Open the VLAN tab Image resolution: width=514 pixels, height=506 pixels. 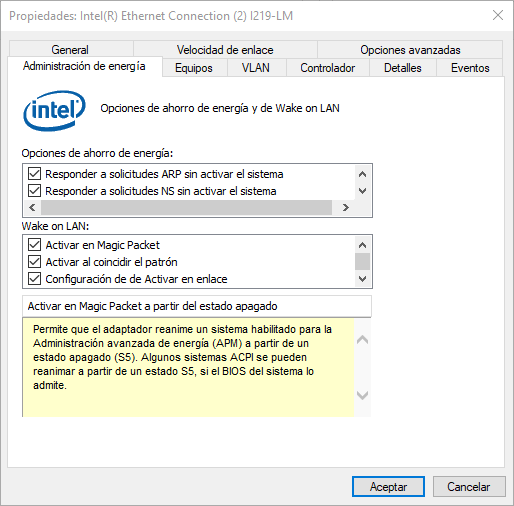click(x=256, y=68)
